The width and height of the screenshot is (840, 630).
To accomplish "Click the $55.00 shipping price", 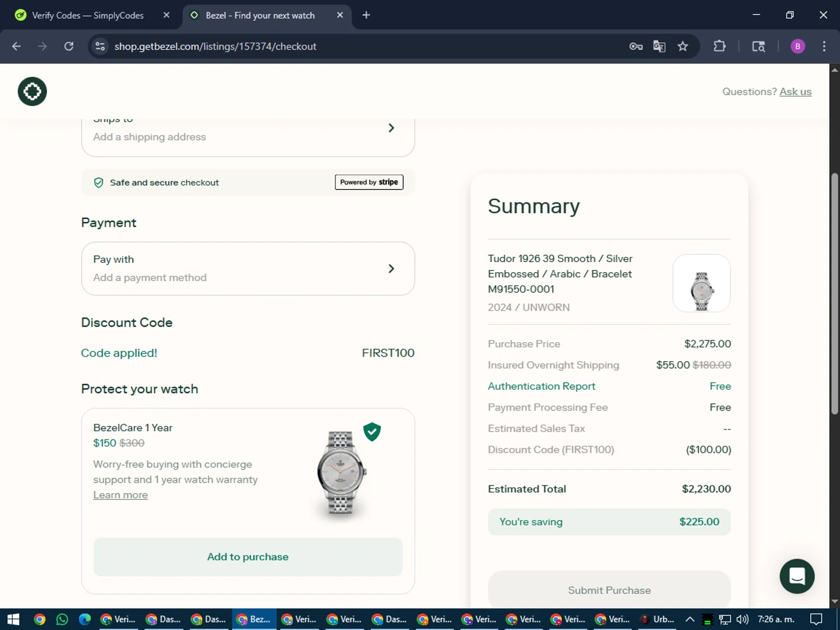I will click(x=673, y=365).
